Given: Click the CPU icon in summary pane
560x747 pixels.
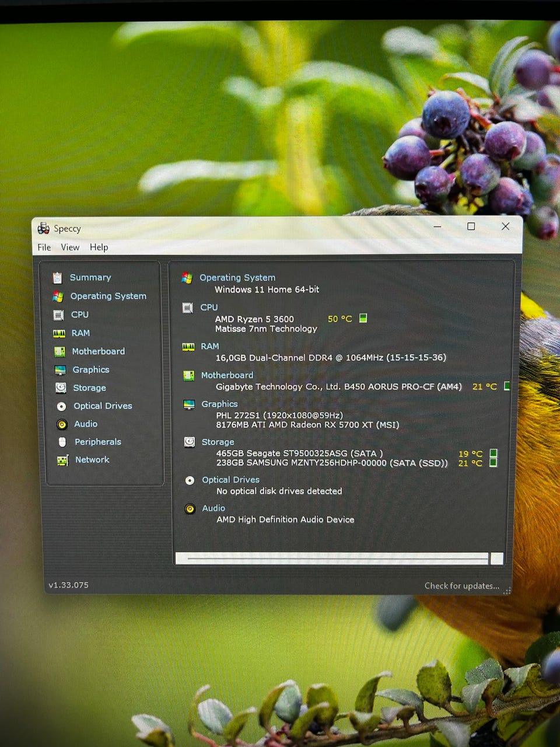Looking at the screenshot, I should pos(187,308).
